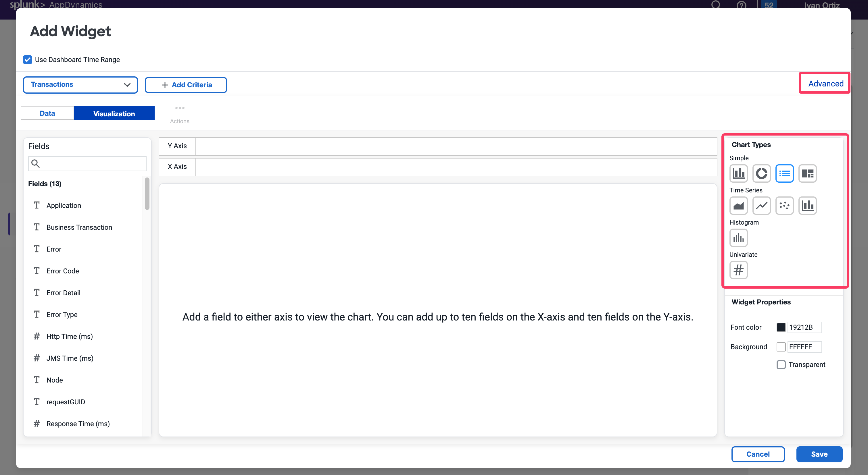Cancel the Add Widget dialog
Image resolution: width=868 pixels, height=475 pixels.
[758, 454]
